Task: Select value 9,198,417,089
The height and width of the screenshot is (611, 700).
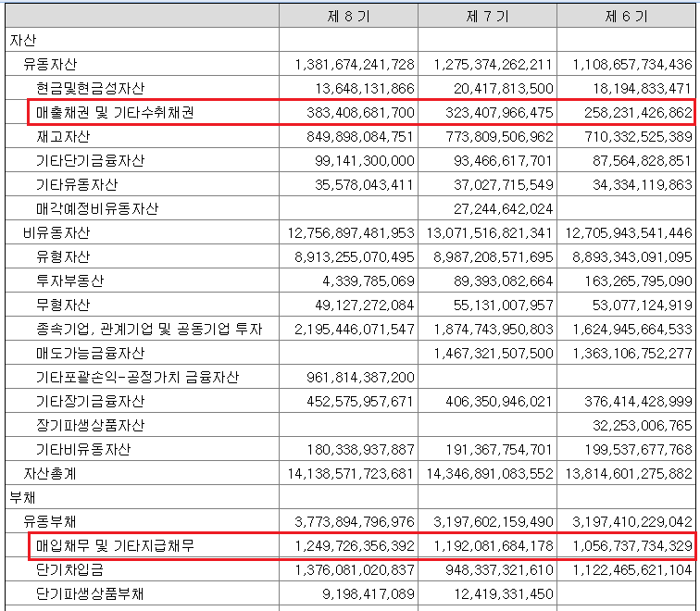Action: pos(369,594)
